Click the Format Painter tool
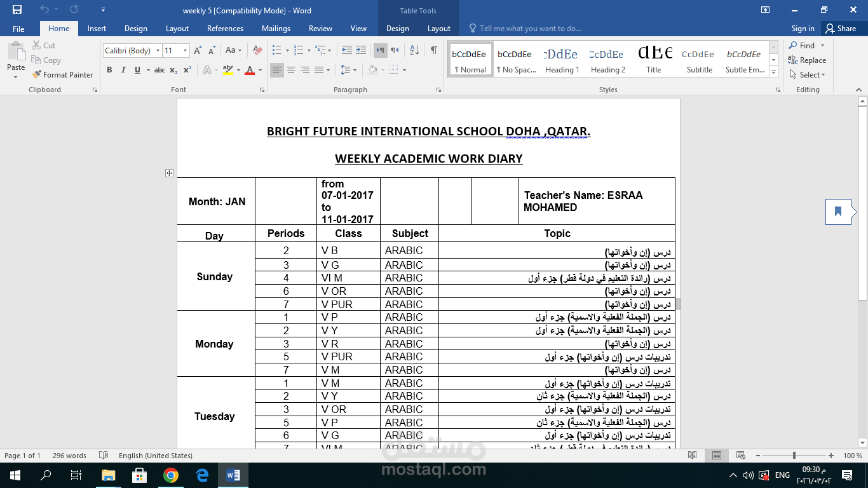This screenshot has width=868, height=488. [62, 74]
